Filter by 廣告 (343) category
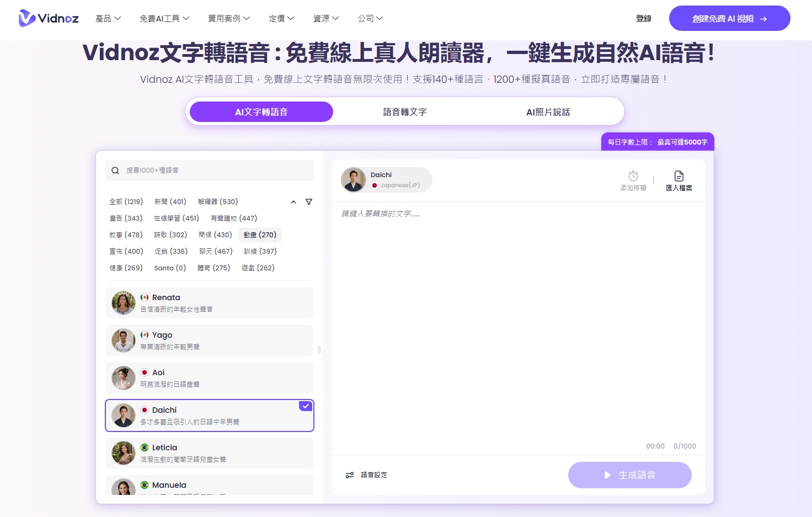The width and height of the screenshot is (812, 517). [x=126, y=218]
